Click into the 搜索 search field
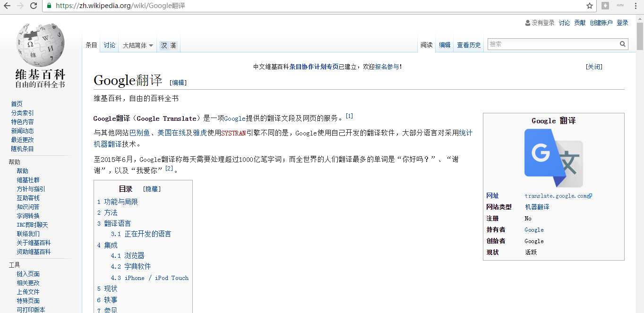 click(x=553, y=44)
